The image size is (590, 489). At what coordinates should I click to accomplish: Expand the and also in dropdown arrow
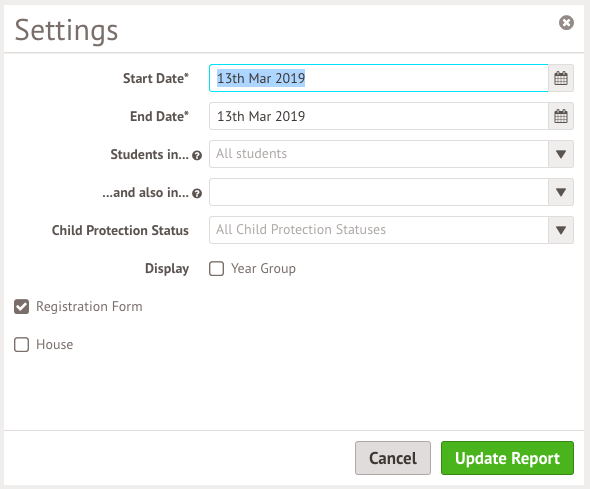click(561, 192)
